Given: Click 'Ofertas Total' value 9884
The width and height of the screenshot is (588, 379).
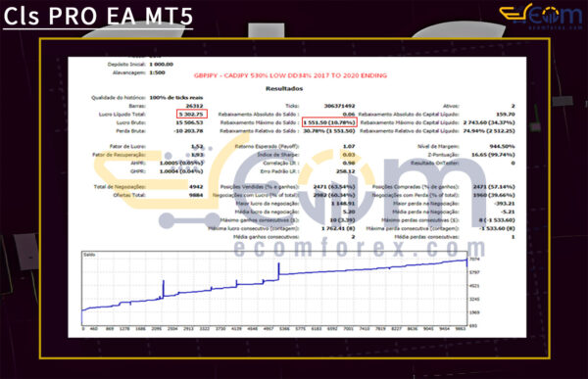Looking at the screenshot, I should coord(196,195).
